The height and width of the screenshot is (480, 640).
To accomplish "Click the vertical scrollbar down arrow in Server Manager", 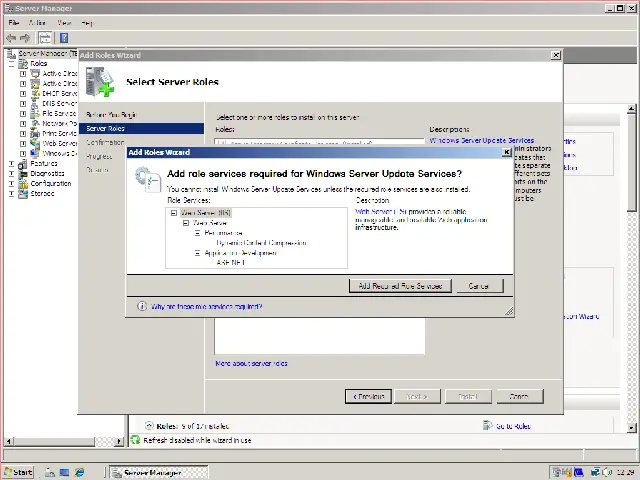I will [x=631, y=427].
